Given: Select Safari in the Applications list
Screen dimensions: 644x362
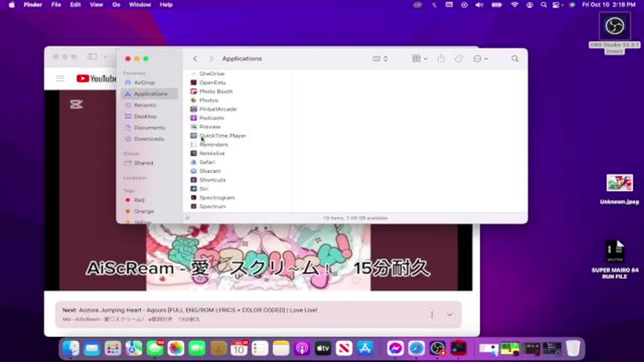Looking at the screenshot, I should 207,162.
